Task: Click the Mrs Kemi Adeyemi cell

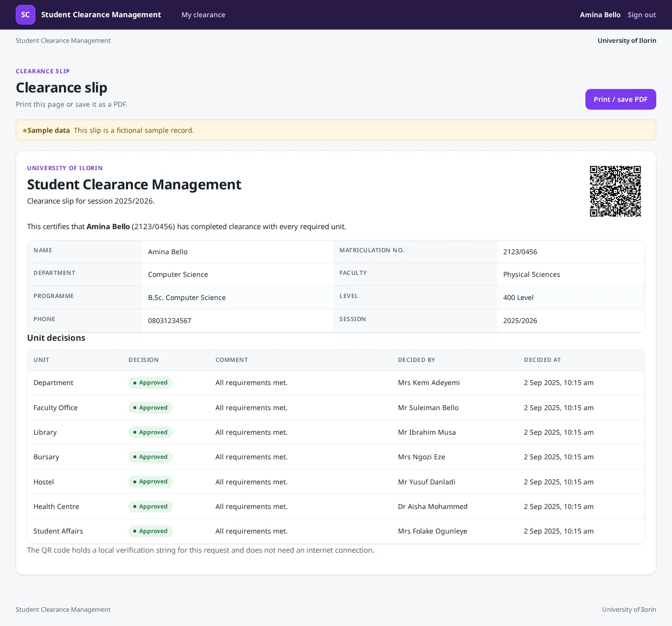Action: click(x=429, y=383)
